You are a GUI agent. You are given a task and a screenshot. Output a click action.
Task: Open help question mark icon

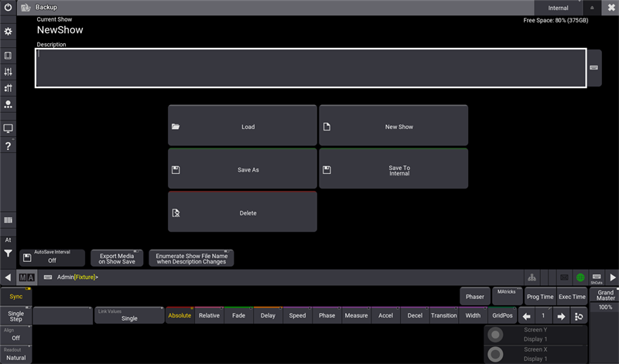point(8,146)
